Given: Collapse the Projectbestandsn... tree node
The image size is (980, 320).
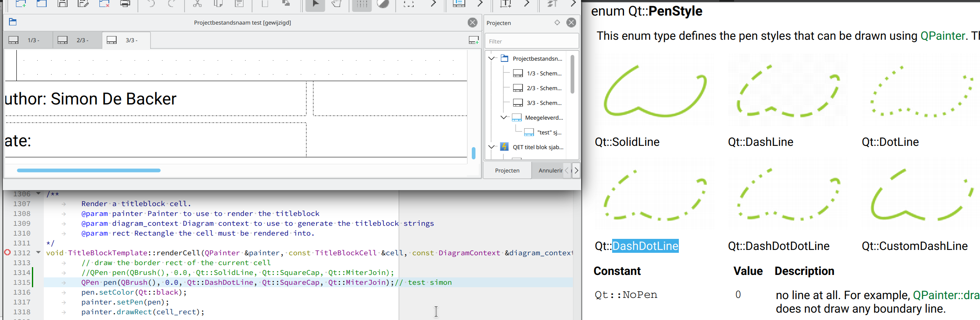Looking at the screenshot, I should coord(491,59).
